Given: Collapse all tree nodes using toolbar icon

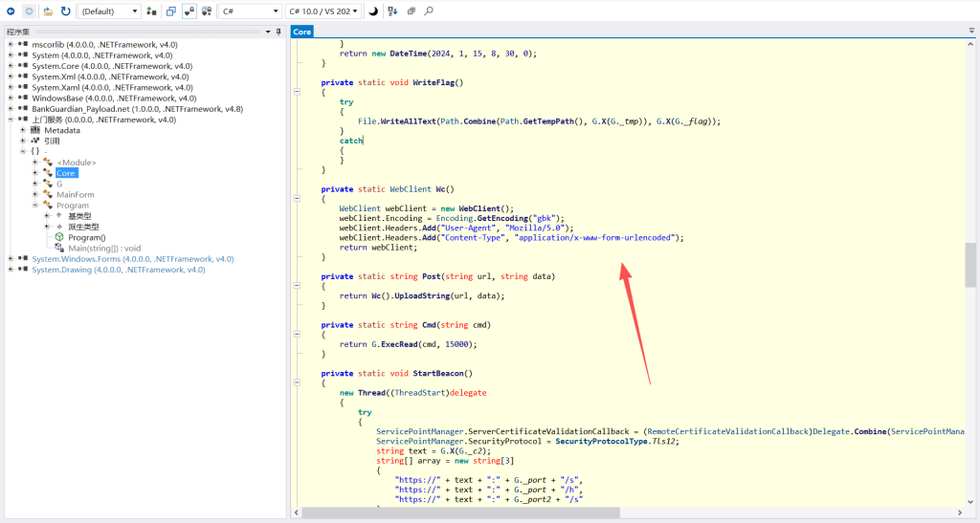Looking at the screenshot, I should click(412, 11).
